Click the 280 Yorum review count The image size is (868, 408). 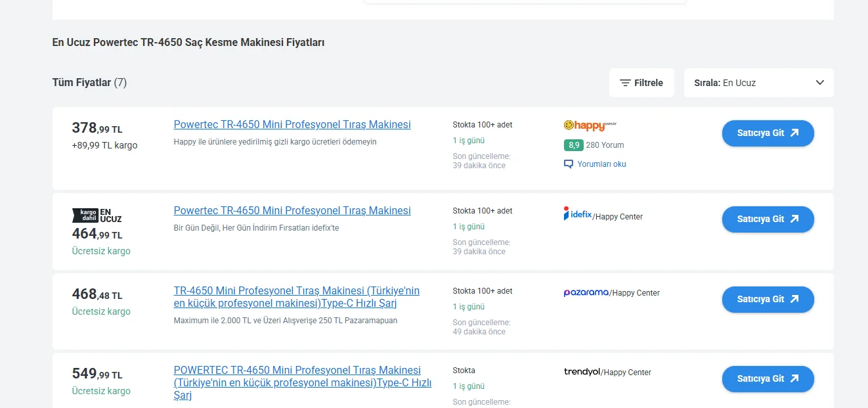[x=605, y=145]
